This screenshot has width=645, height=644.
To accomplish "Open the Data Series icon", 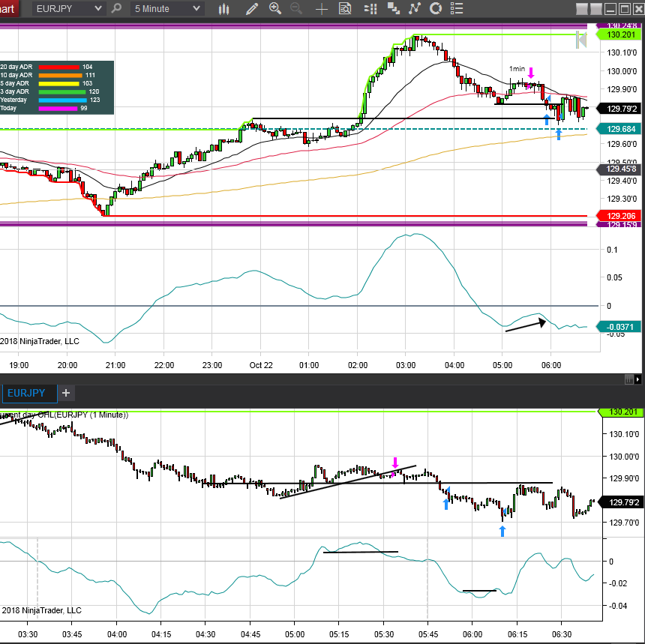I will coord(370,9).
